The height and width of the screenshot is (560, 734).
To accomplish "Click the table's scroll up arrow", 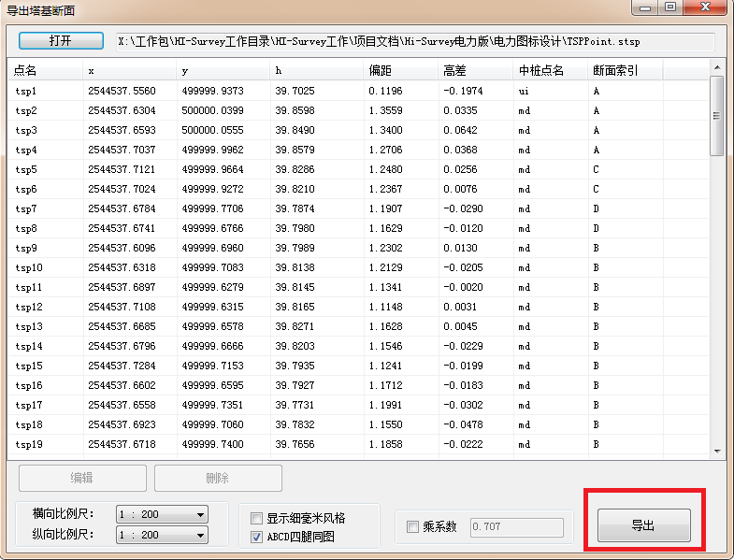I will tap(717, 68).
